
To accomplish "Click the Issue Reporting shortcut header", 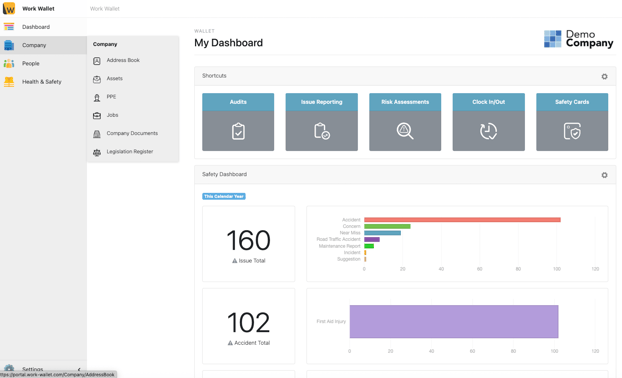I will [x=322, y=102].
